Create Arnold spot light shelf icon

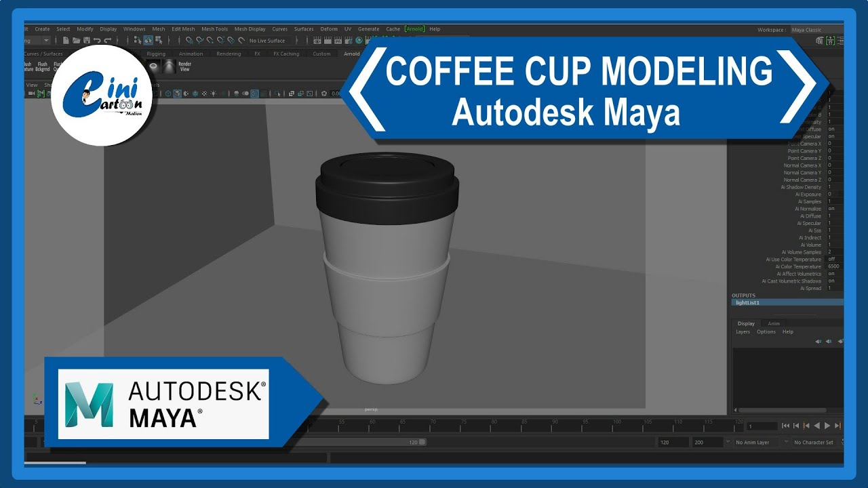(x=169, y=66)
